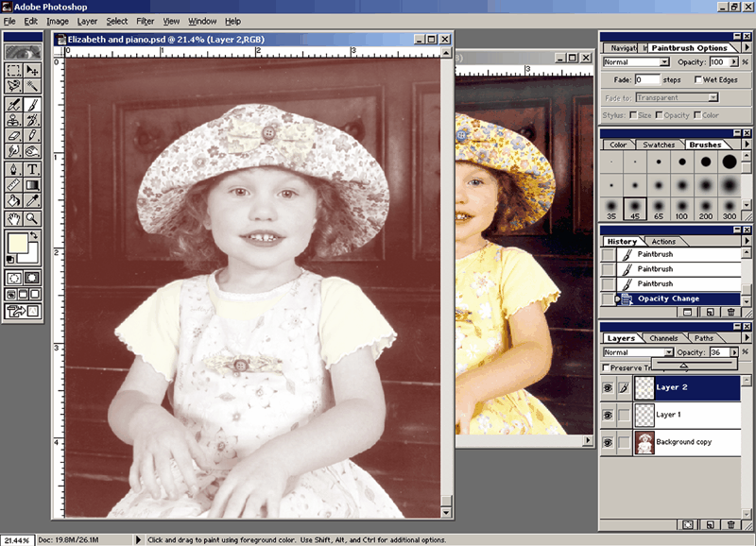Click the Fade steps input field
756x546 pixels.
click(x=647, y=80)
